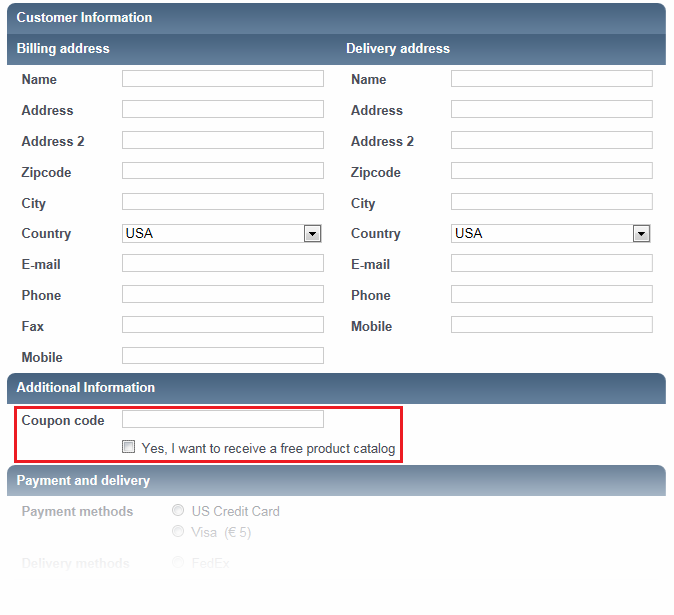The height and width of the screenshot is (615, 674).
Task: Click the Coupon code input field
Action: pyautogui.click(x=222, y=419)
